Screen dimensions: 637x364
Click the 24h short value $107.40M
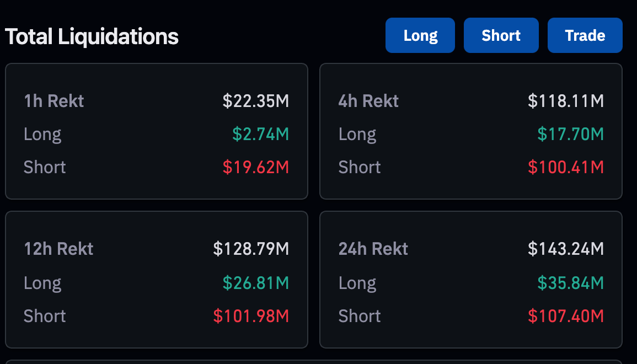coord(566,316)
